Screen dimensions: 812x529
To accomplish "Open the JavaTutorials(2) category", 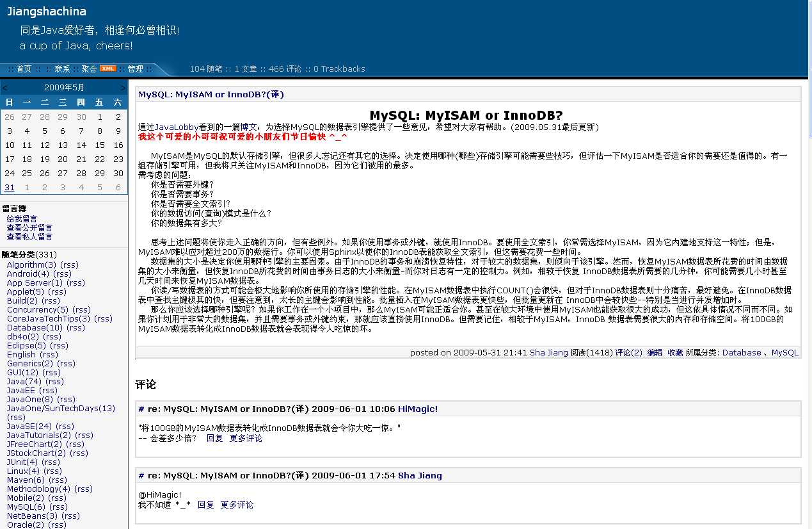I will click(x=40, y=435).
